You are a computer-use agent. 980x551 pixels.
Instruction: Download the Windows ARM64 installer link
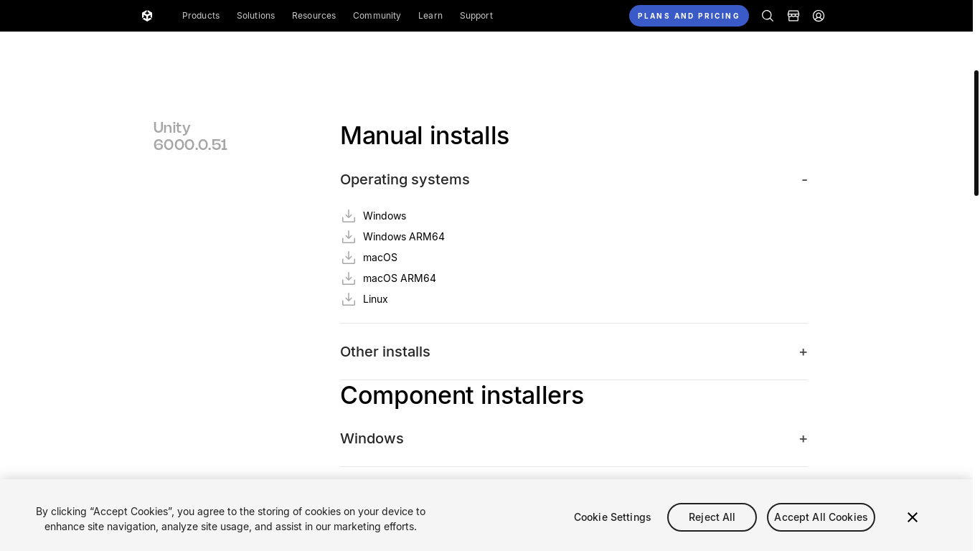coord(404,237)
